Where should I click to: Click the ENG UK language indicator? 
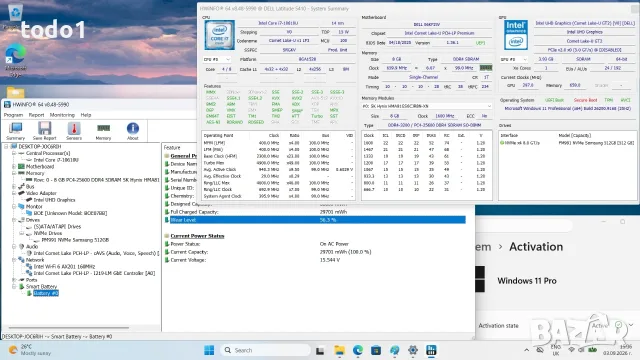(x=556, y=350)
